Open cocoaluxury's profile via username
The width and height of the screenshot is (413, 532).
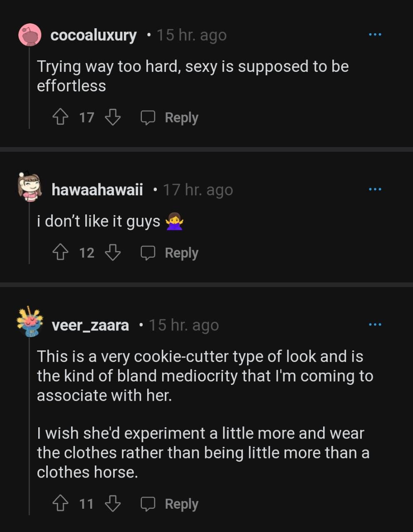[x=93, y=35]
